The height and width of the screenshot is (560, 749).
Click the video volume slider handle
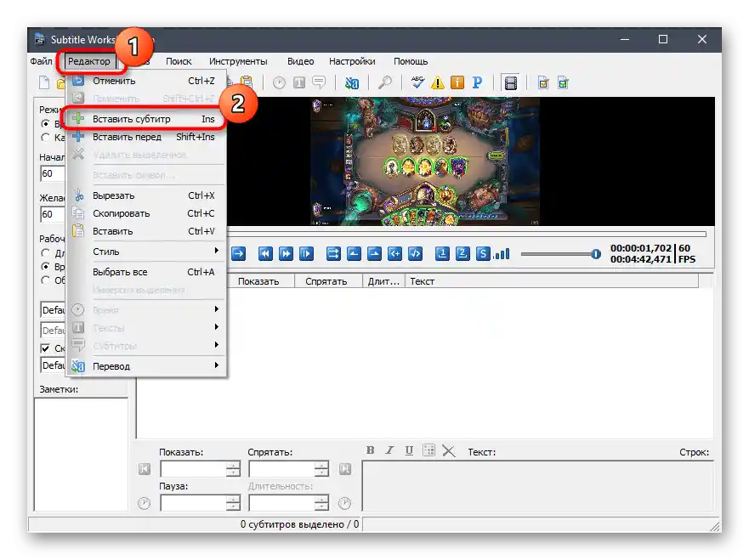595,253
